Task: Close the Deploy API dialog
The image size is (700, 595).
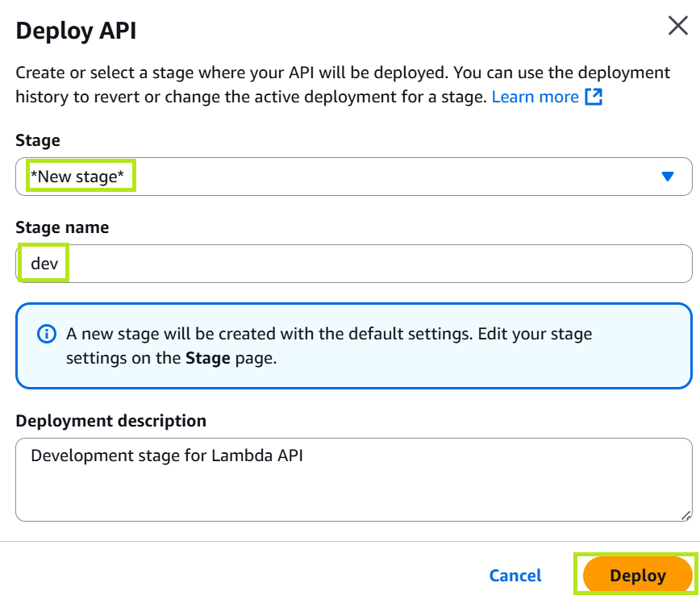Action: click(x=677, y=26)
